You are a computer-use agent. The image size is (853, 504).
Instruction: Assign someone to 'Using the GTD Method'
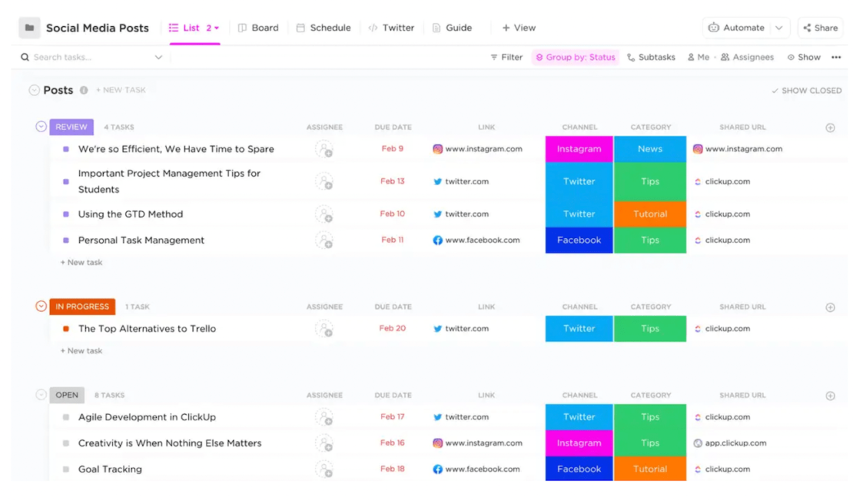coord(324,214)
